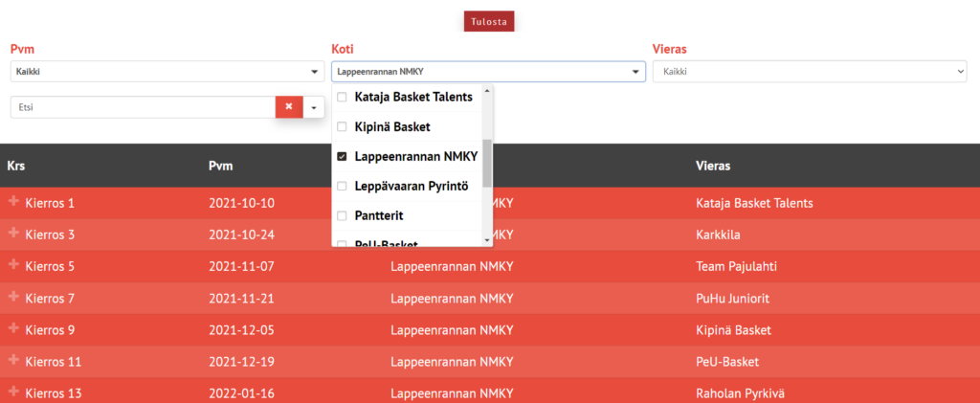Click the date 2021-10-10
Viewport: 980px width, 403px height.
pos(241,203)
